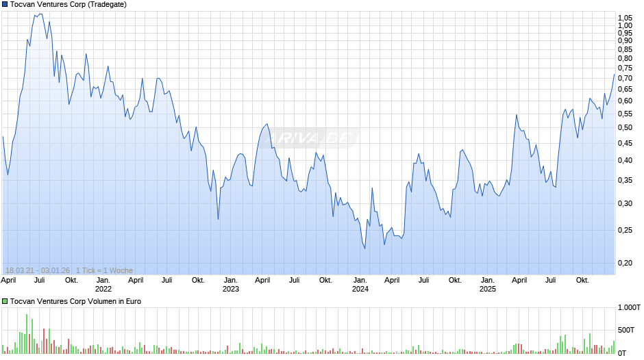Click the 0,25 price axis label
The height and width of the screenshot is (360, 644).
tap(625, 230)
